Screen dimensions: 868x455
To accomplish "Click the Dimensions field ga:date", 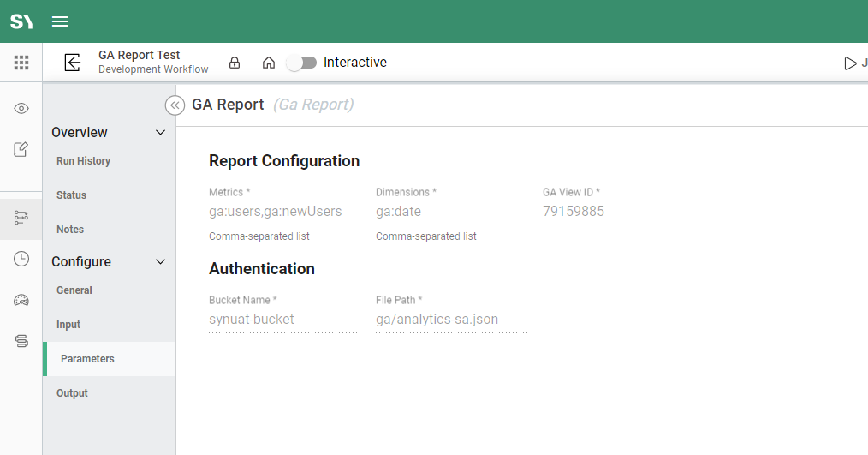I will pos(452,212).
